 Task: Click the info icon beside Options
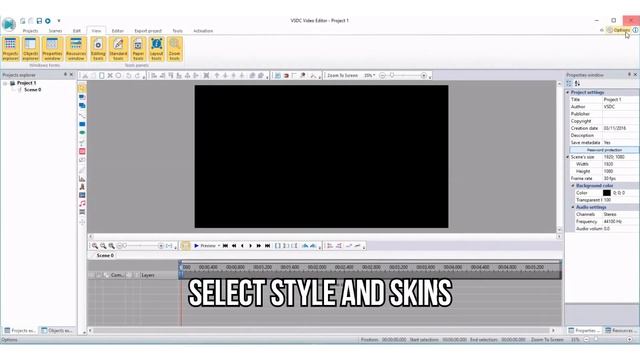pyautogui.click(x=636, y=30)
